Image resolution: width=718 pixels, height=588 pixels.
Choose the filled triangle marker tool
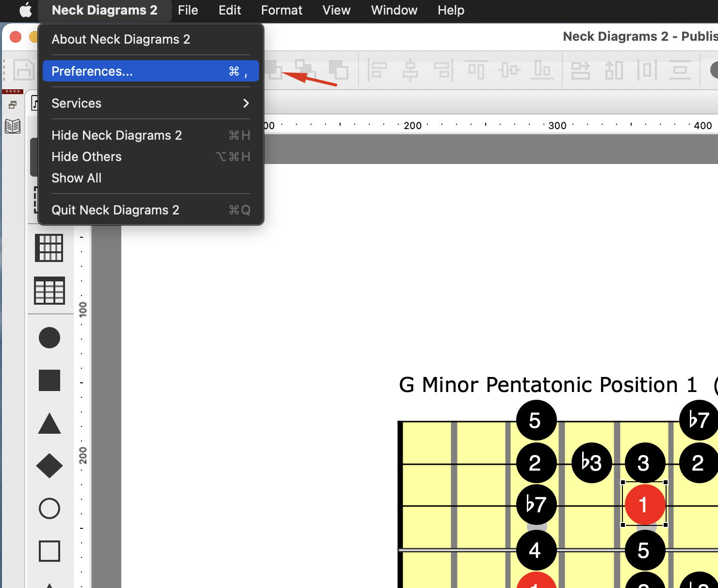click(x=49, y=423)
